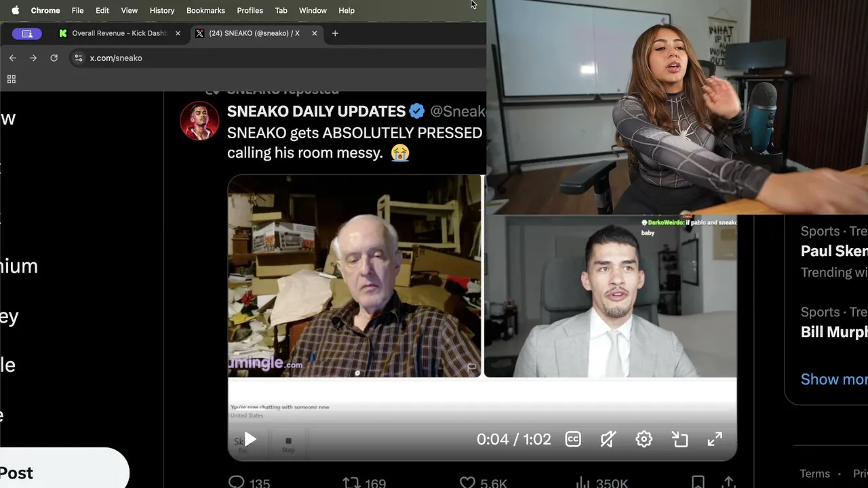Click the video of the man in grey suit

(610, 296)
